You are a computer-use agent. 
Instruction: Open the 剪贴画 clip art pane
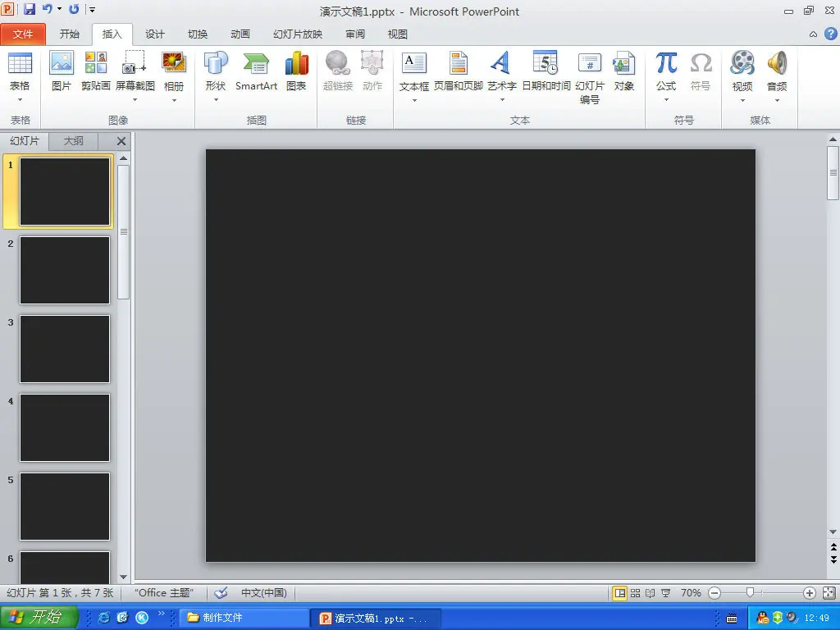coord(95,71)
